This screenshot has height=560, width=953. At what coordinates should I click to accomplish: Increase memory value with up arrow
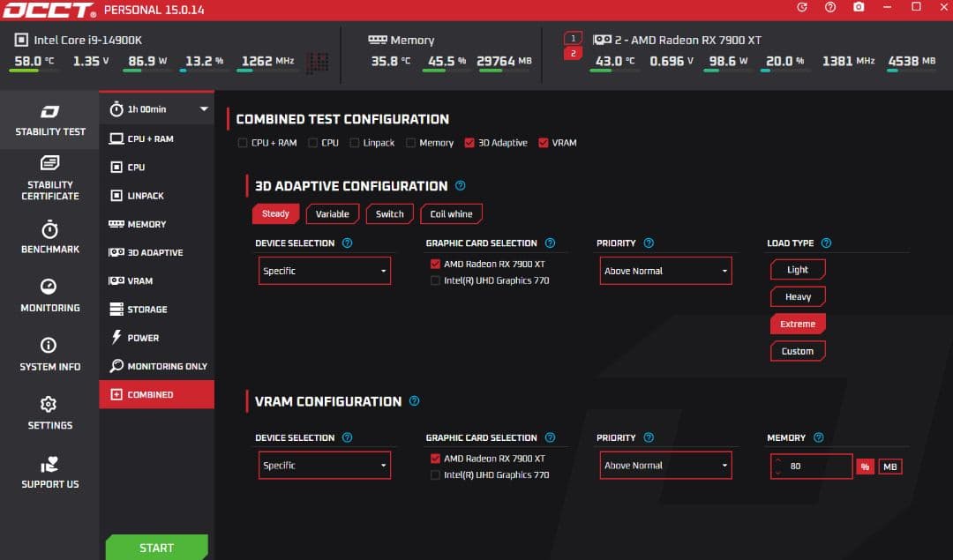click(777, 460)
